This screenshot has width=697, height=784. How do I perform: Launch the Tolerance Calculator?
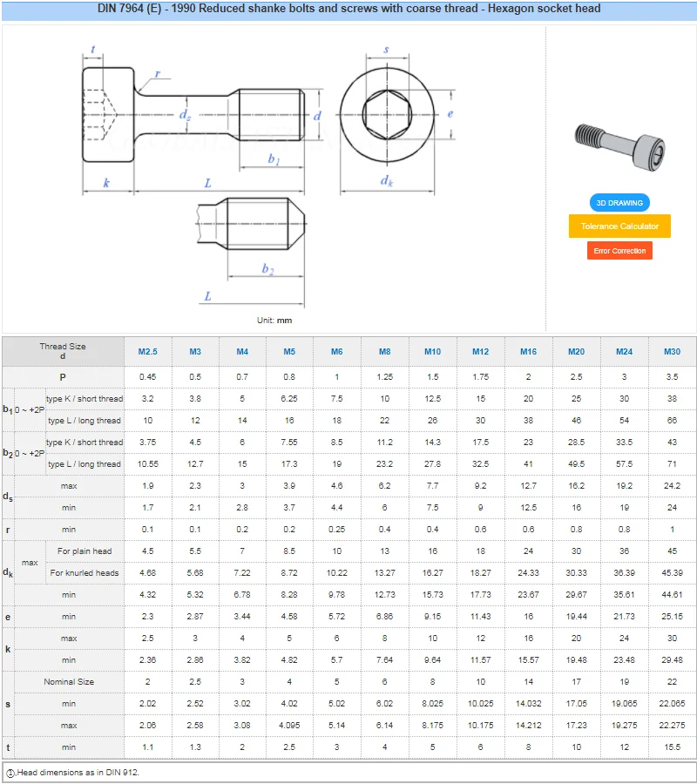[x=619, y=226]
